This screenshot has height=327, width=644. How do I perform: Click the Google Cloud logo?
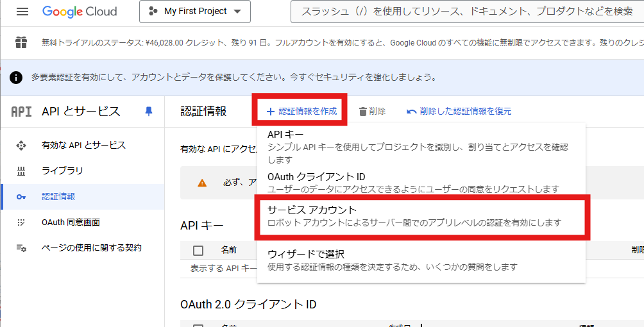80,12
